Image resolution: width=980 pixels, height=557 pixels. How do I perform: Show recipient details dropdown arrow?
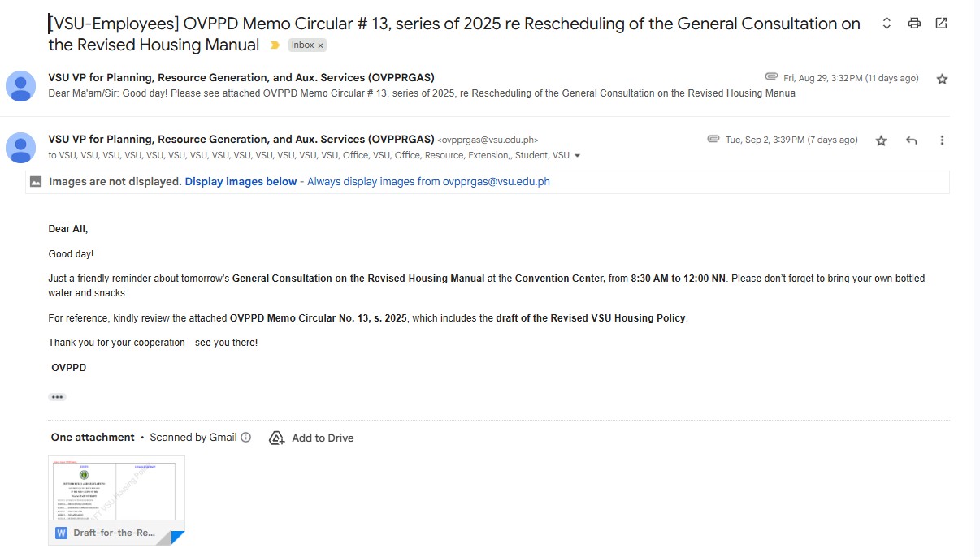pyautogui.click(x=578, y=156)
